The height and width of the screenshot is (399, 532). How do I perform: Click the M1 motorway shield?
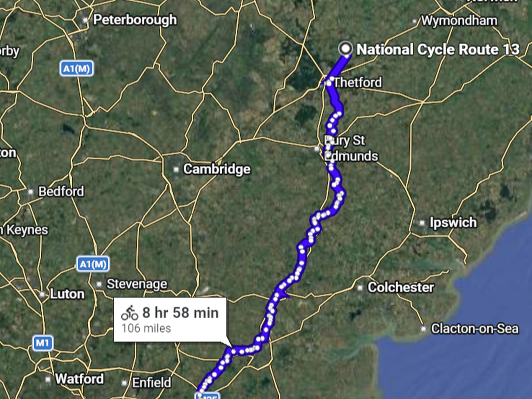point(43,343)
